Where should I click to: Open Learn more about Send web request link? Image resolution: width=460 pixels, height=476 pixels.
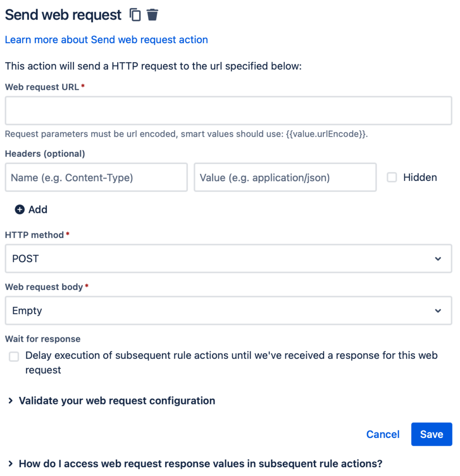(x=107, y=40)
